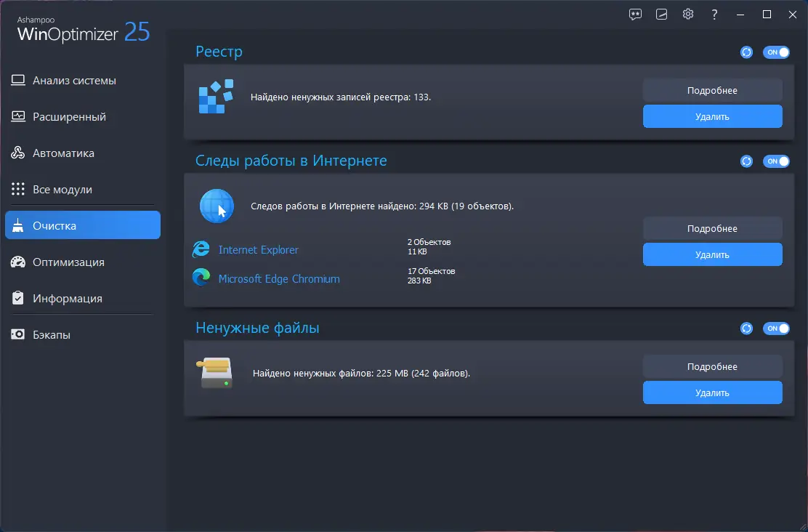Click text 'Следов работы в Интернете найдено: 294 KB'
Screen dimensions: 808x532
click(x=350, y=206)
